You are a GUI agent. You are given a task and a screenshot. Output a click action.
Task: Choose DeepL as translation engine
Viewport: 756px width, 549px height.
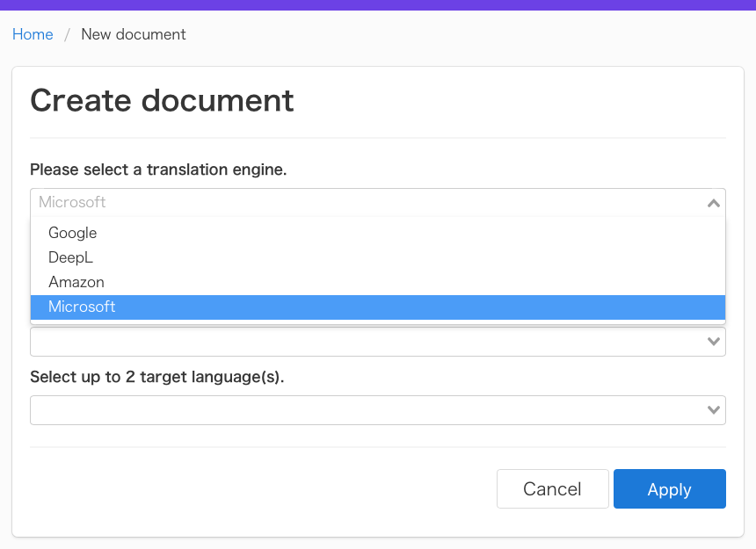click(378, 257)
